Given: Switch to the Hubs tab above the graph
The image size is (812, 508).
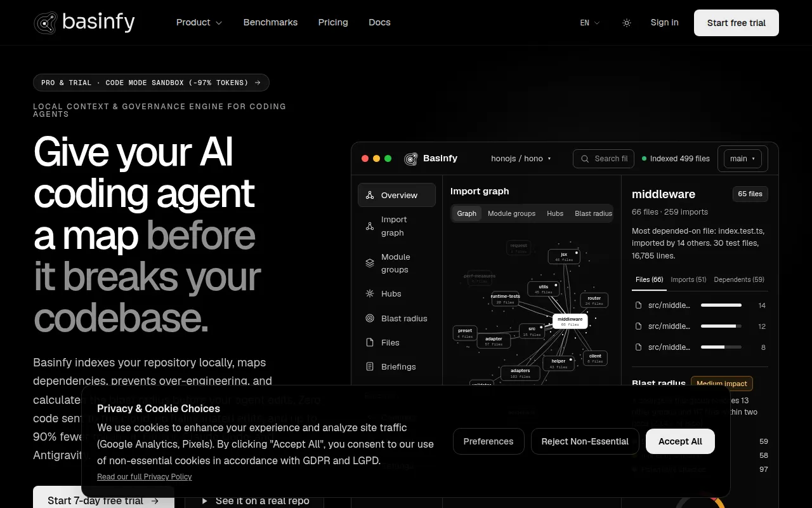Looking at the screenshot, I should point(555,213).
